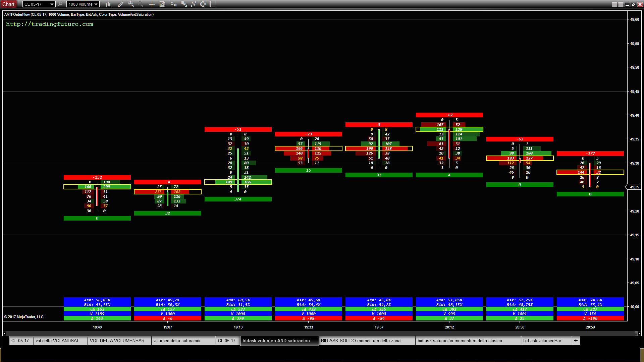Click the horizontal scrollbar track below chart
644x362 pixels.
click(x=319, y=334)
